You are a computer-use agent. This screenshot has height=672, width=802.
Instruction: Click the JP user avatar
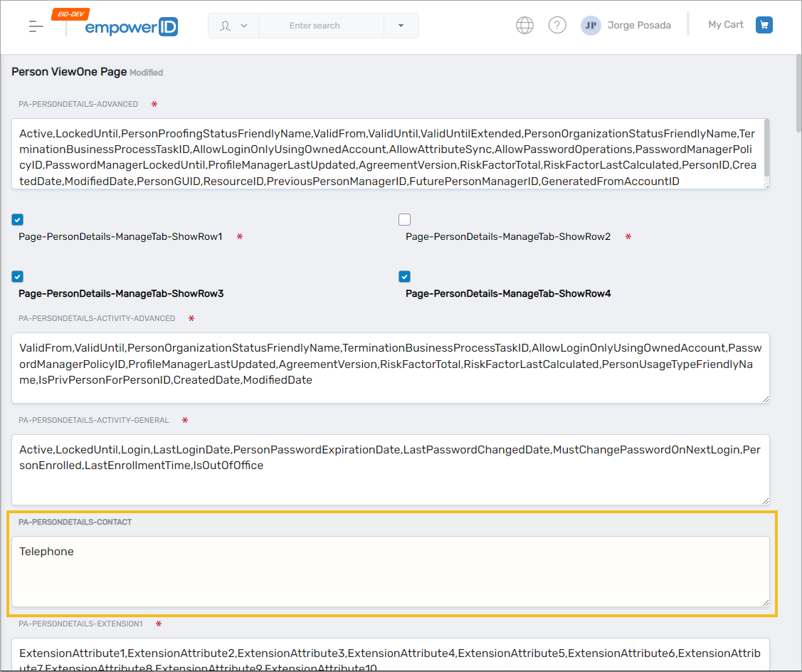[x=591, y=26]
